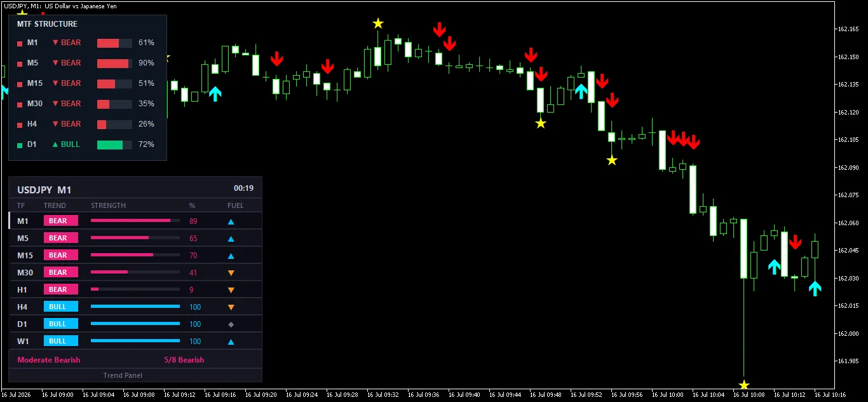Click the 70 percent value in the M15 row

pos(193,256)
